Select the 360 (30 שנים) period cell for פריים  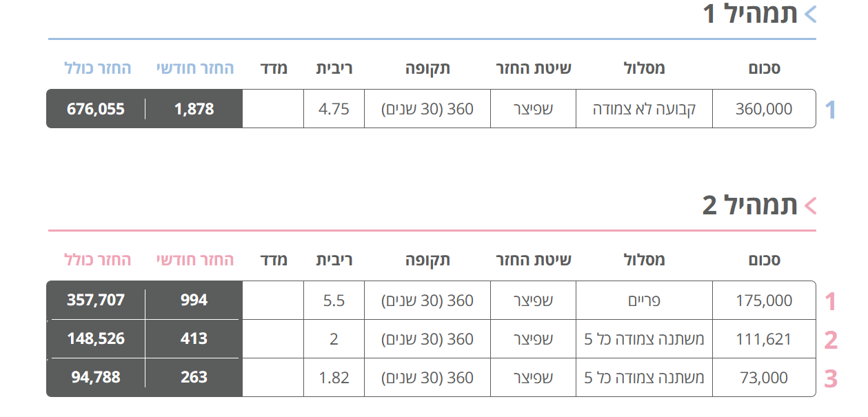click(x=426, y=301)
